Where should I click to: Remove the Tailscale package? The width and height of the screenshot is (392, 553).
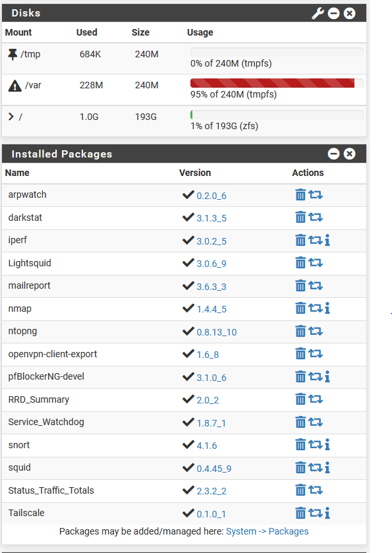(300, 513)
